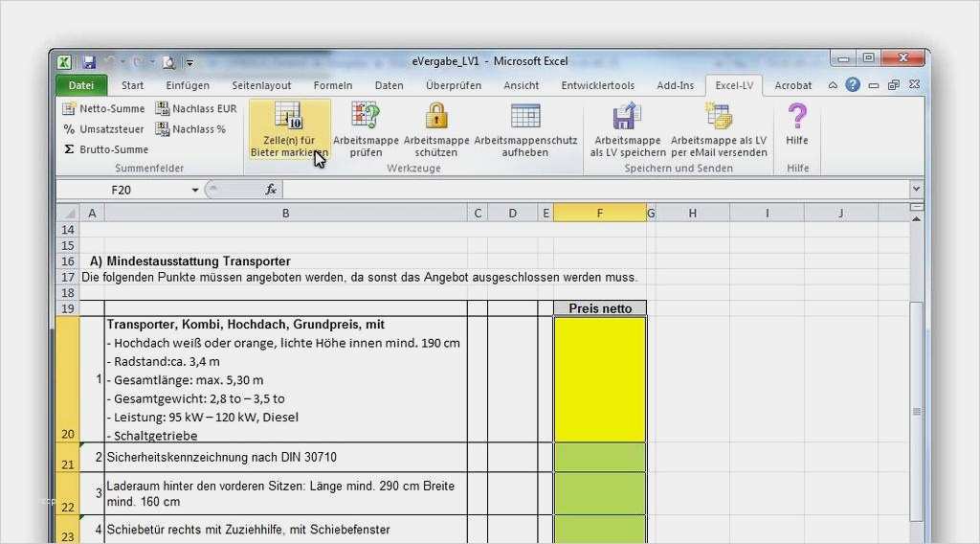Open the Datei tab

pyautogui.click(x=81, y=85)
